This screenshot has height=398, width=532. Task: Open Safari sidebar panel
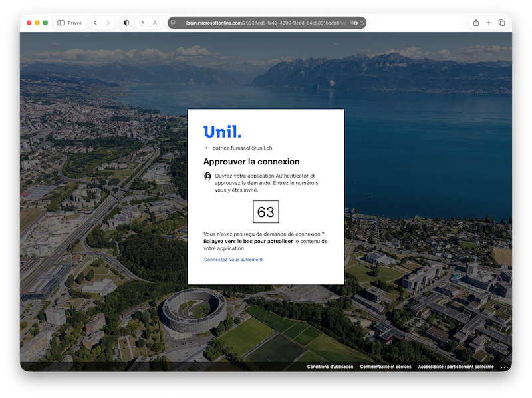61,23
